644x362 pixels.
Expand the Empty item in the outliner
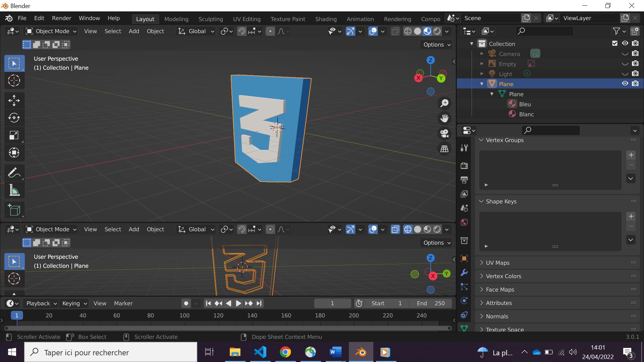point(482,64)
